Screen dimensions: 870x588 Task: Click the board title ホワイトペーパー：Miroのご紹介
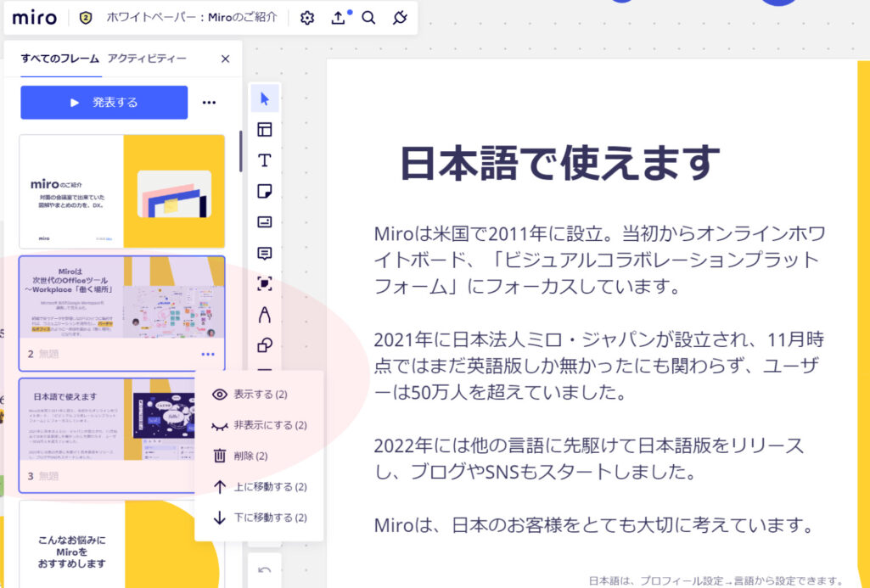[x=192, y=18]
